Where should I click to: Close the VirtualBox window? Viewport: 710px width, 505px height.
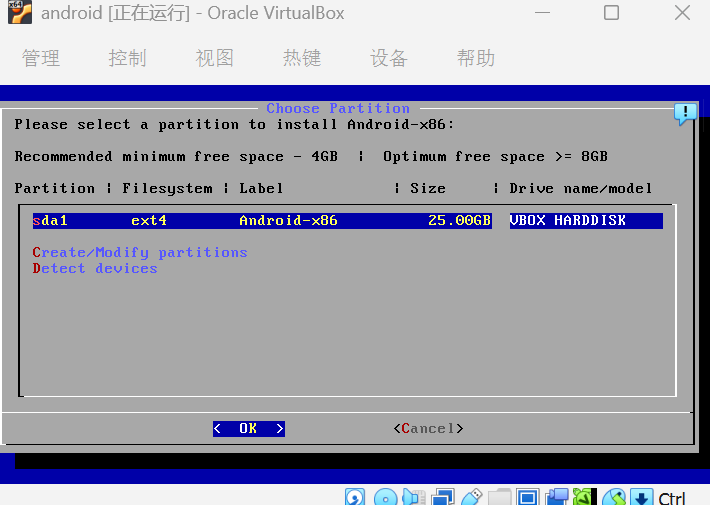click(682, 13)
